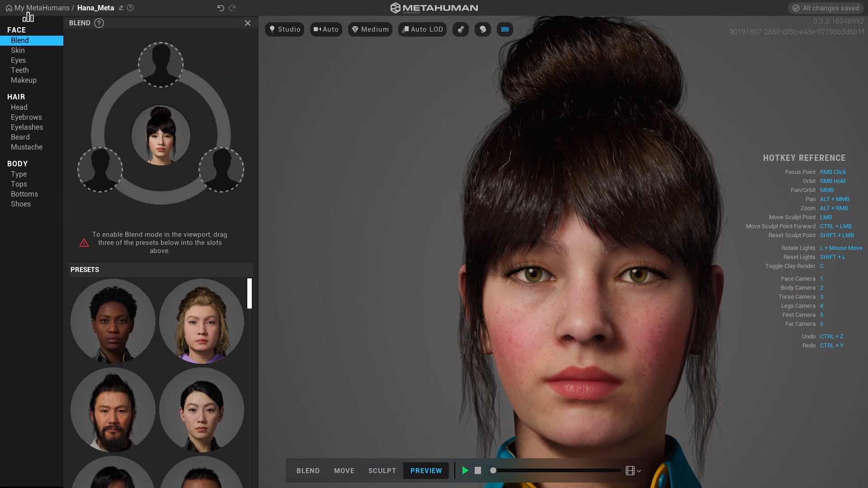Open the Makeup settings under Face
868x488 pixels.
(24, 80)
